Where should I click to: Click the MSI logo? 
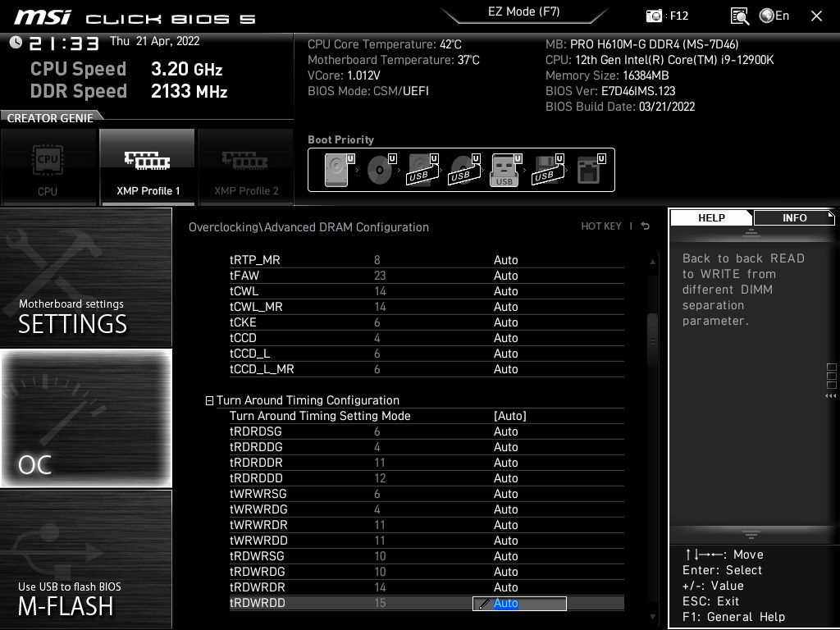43,18
